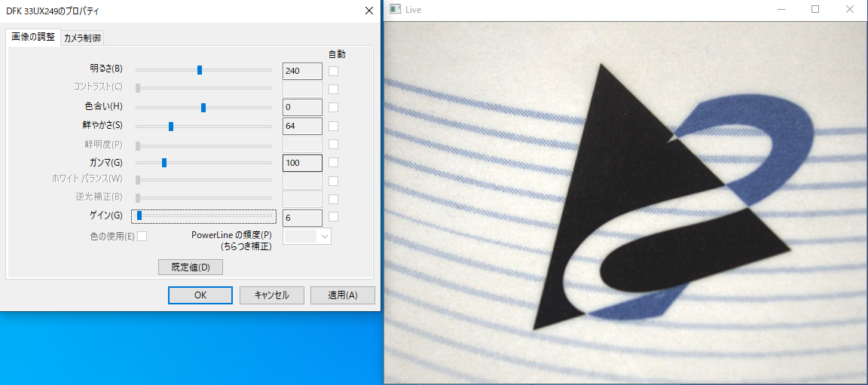Confirm settings with OK button
868x385 pixels.
(x=200, y=295)
